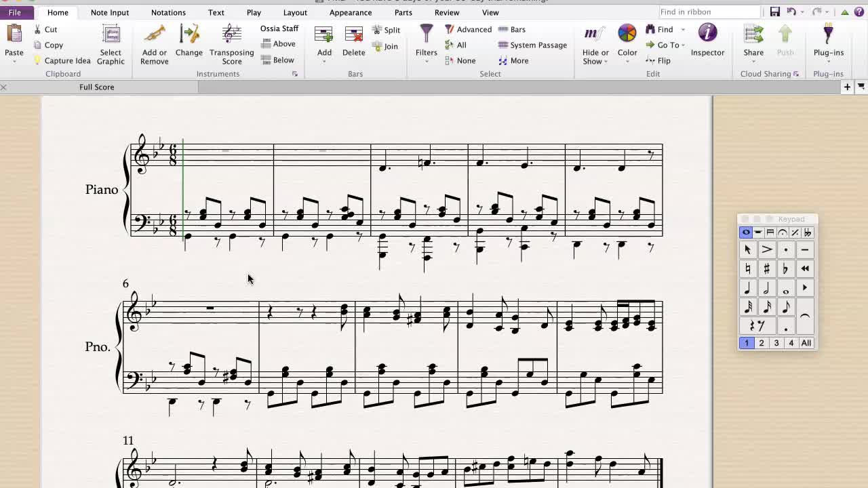Switch to the Review tab
868x488 pixels.
[447, 12]
